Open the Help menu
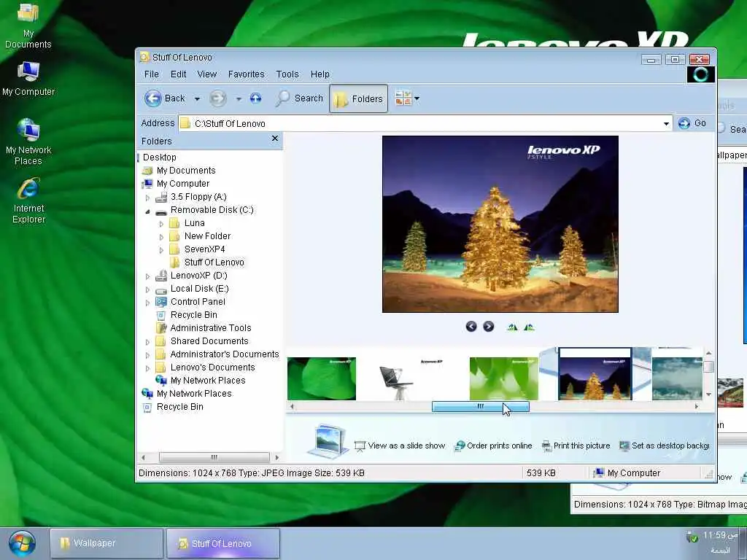The image size is (747, 560). click(x=320, y=74)
